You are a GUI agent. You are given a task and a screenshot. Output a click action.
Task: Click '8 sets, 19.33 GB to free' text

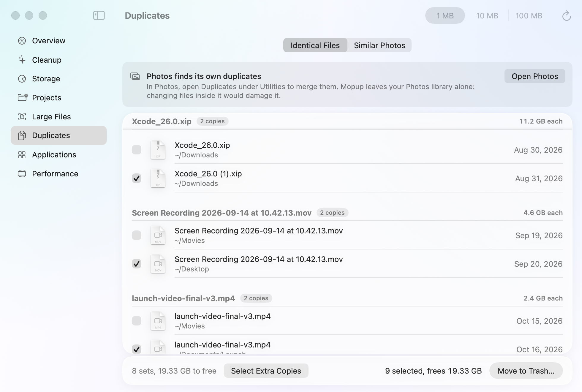coord(174,371)
